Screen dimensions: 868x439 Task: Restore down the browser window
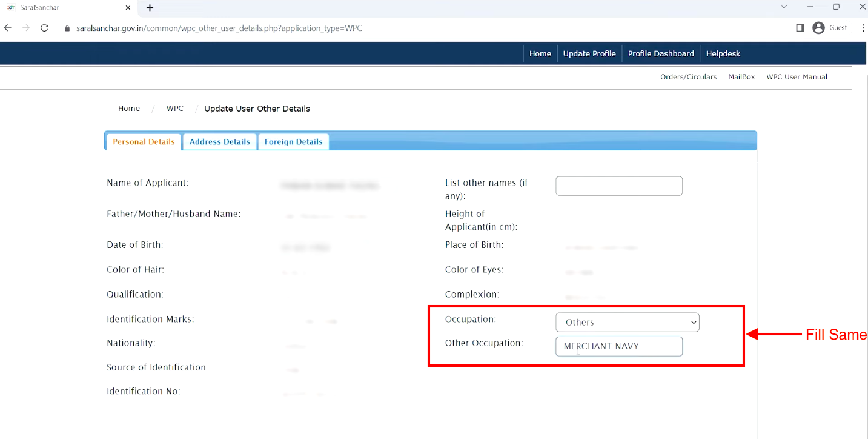pos(837,7)
